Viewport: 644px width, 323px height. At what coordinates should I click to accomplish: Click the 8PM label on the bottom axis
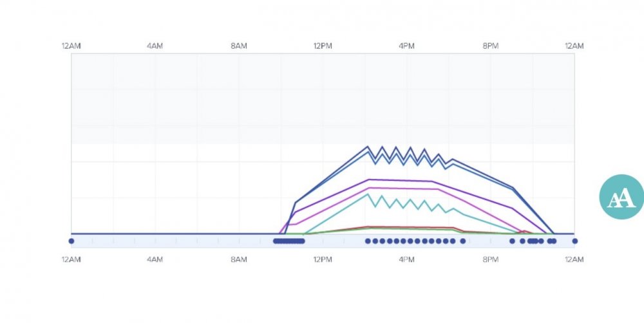point(490,259)
